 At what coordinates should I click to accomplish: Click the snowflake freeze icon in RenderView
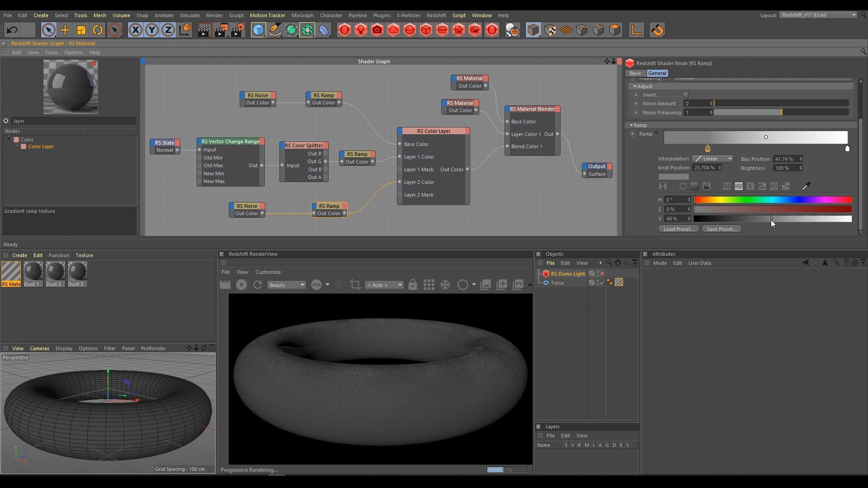[445, 285]
